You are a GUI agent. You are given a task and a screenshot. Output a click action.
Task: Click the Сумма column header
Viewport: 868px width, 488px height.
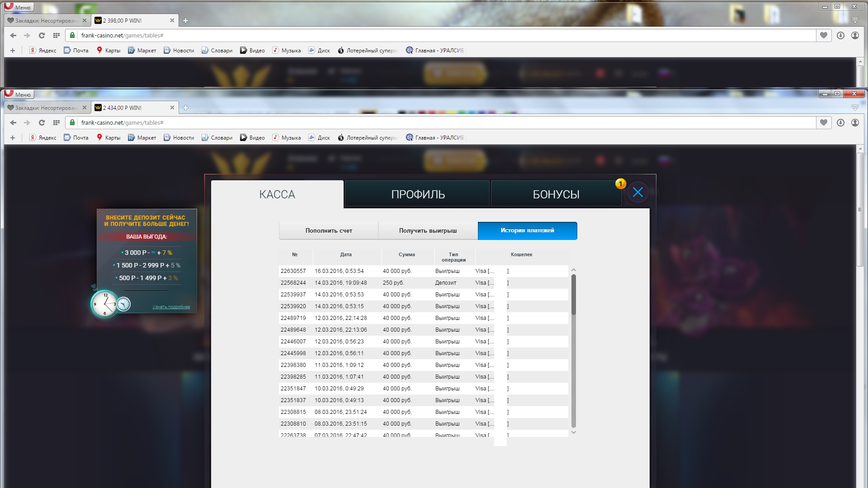407,254
